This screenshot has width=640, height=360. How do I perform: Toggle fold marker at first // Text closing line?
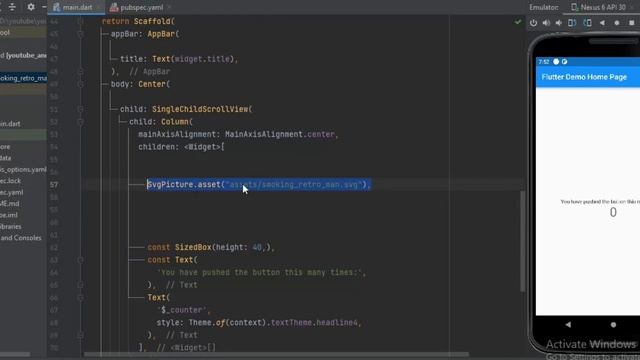[80, 285]
